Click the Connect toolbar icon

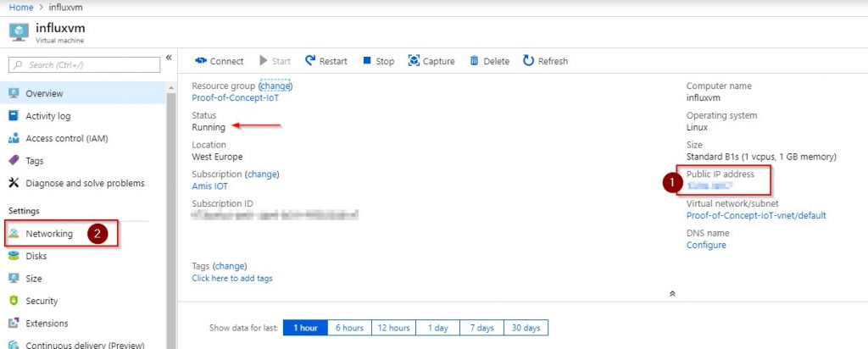(x=200, y=61)
